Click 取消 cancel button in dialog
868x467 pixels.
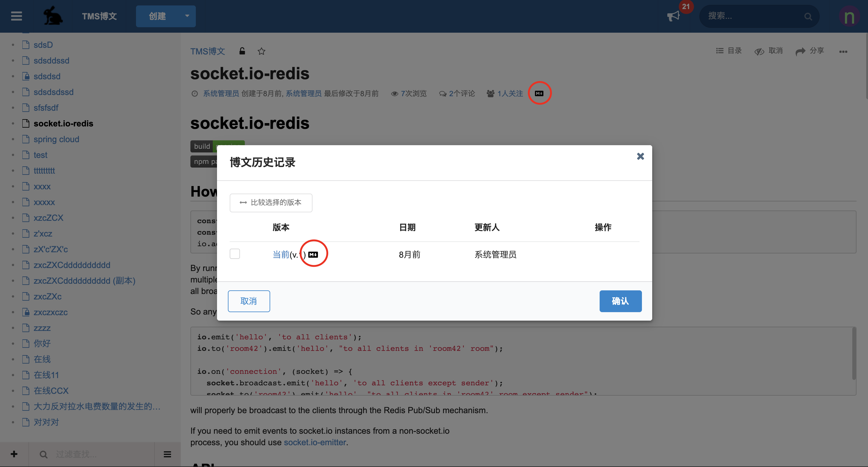coord(248,300)
